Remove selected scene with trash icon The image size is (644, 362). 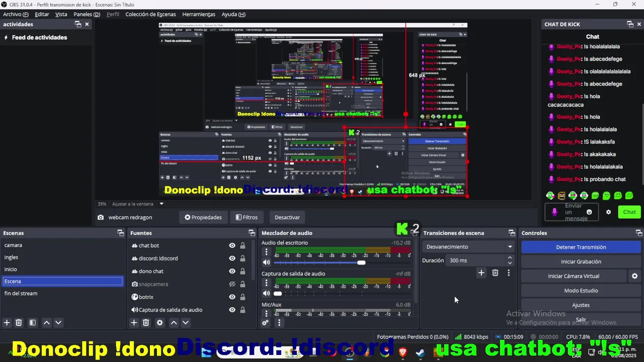[19, 323]
